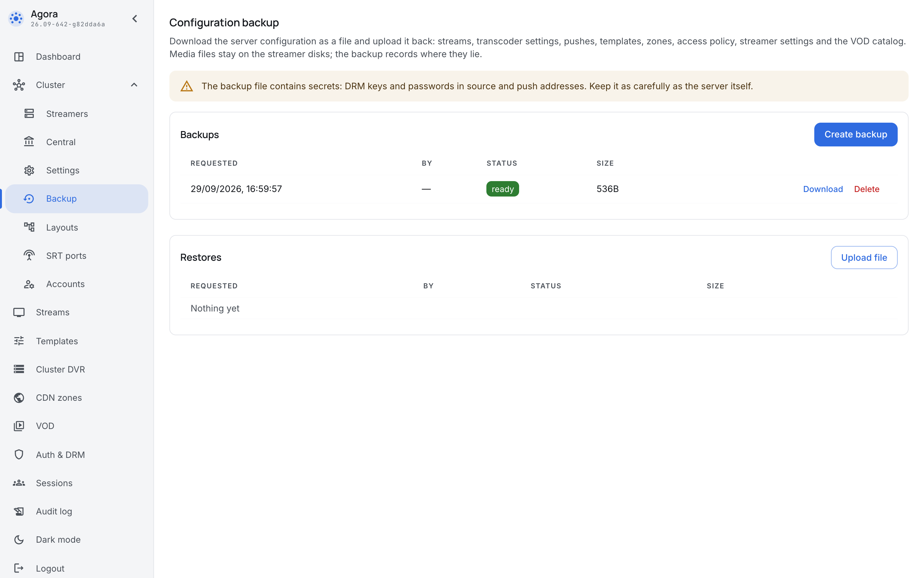Collapse the sidebar with the chevron

[x=134, y=18]
